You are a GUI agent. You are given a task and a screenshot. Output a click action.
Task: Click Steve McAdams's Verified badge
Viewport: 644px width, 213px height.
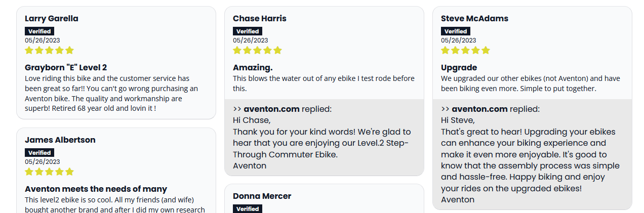456,31
